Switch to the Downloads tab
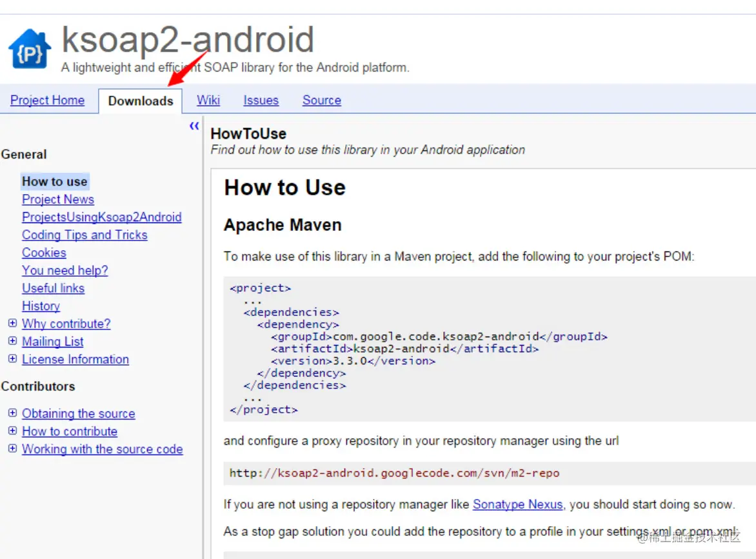This screenshot has height=559, width=756. [141, 101]
